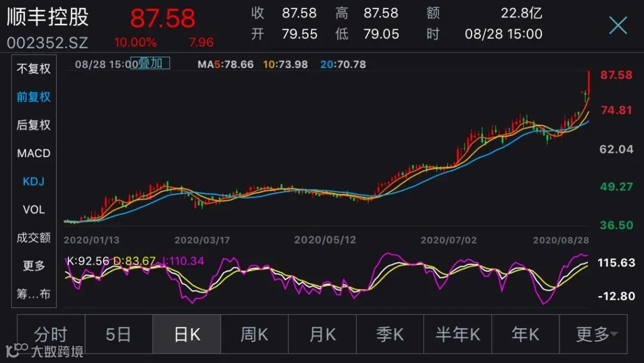
Task: Select the 年K yearly candlestick tab
Action: 525,334
